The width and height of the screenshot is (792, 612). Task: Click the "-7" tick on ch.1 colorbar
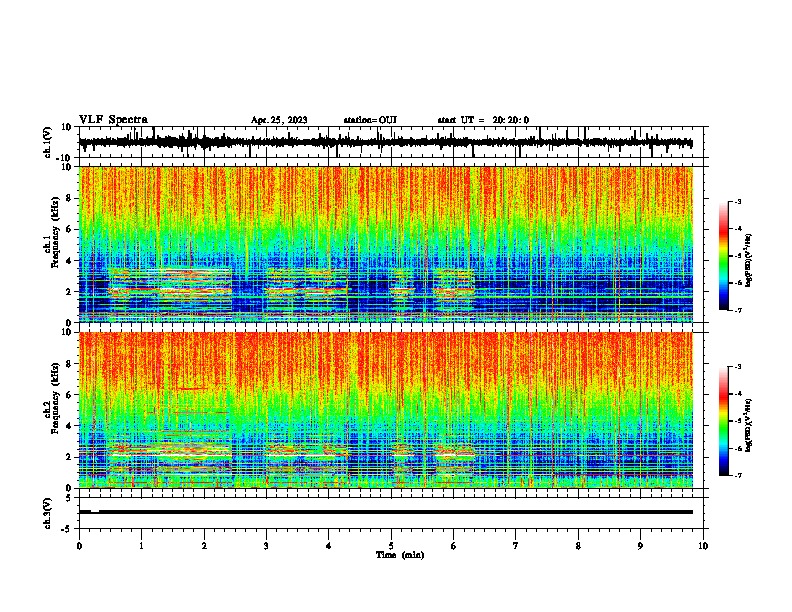737,310
